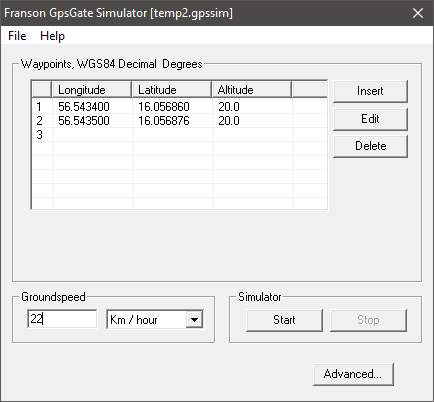The width and height of the screenshot is (434, 402).
Task: Open the File menu
Action: (17, 36)
